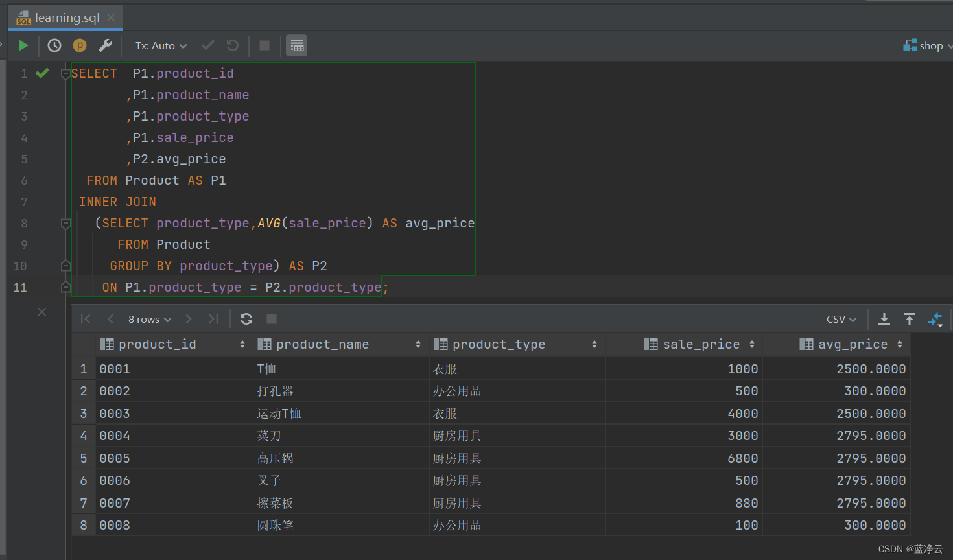The width and height of the screenshot is (953, 560).
Task: Select sale_price cell 3000
Action: pos(684,436)
